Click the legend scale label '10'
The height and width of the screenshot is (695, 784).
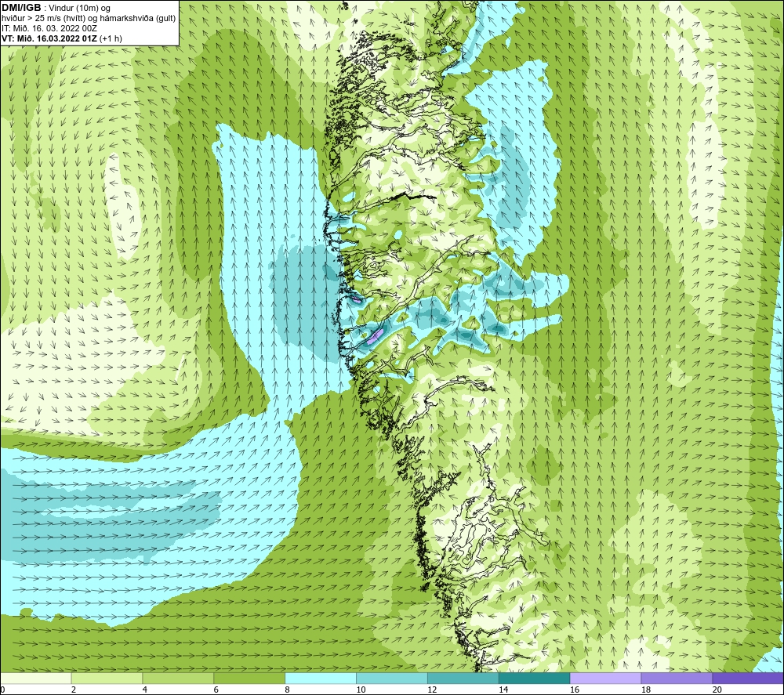tap(361, 690)
